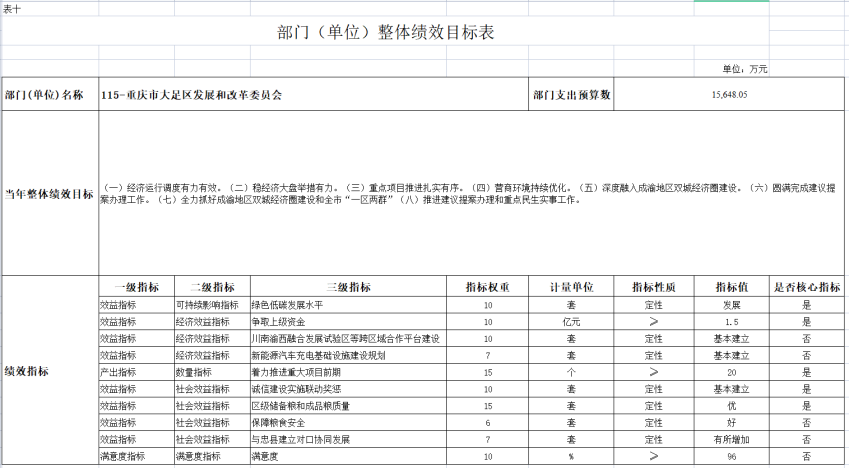Screen dimensions: 850x469
Task: Select 是 core flag for 诚信建设实施联动奖惩
Action: 807,389
